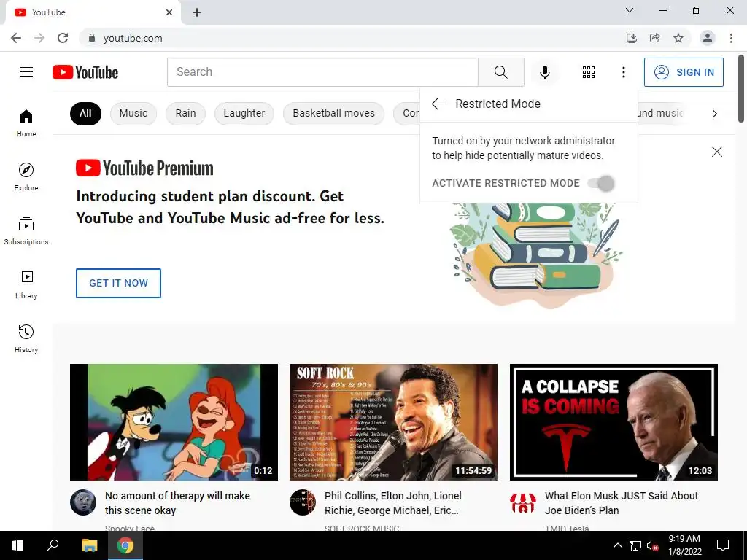Click install app icon in address bar
Viewport: 747px width, 560px height.
click(x=631, y=38)
